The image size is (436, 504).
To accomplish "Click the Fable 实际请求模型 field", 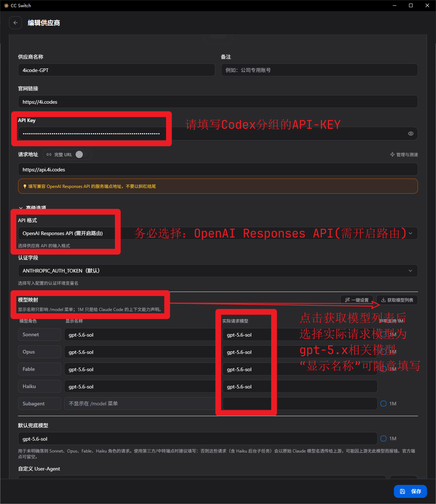I will (x=300, y=369).
